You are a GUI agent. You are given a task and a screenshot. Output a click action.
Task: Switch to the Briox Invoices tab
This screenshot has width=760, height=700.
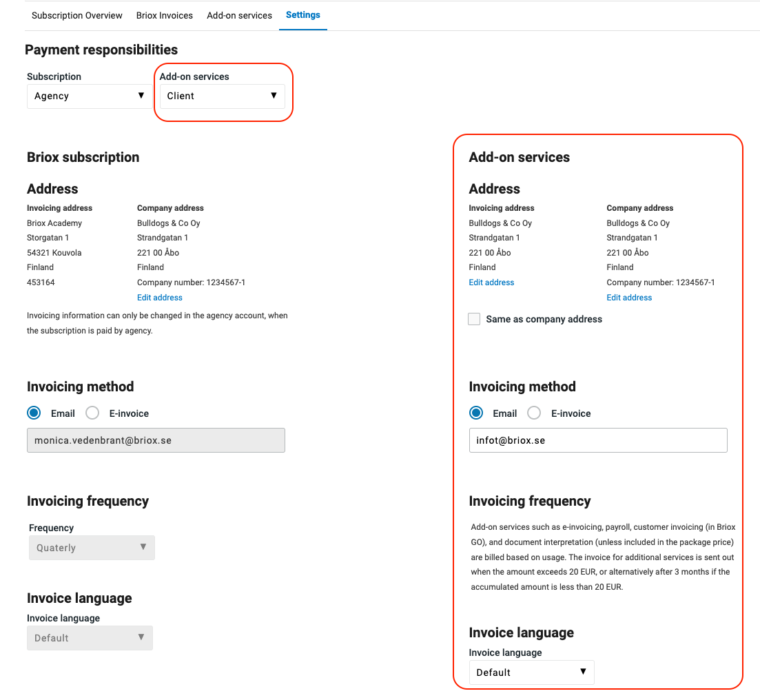tap(164, 15)
